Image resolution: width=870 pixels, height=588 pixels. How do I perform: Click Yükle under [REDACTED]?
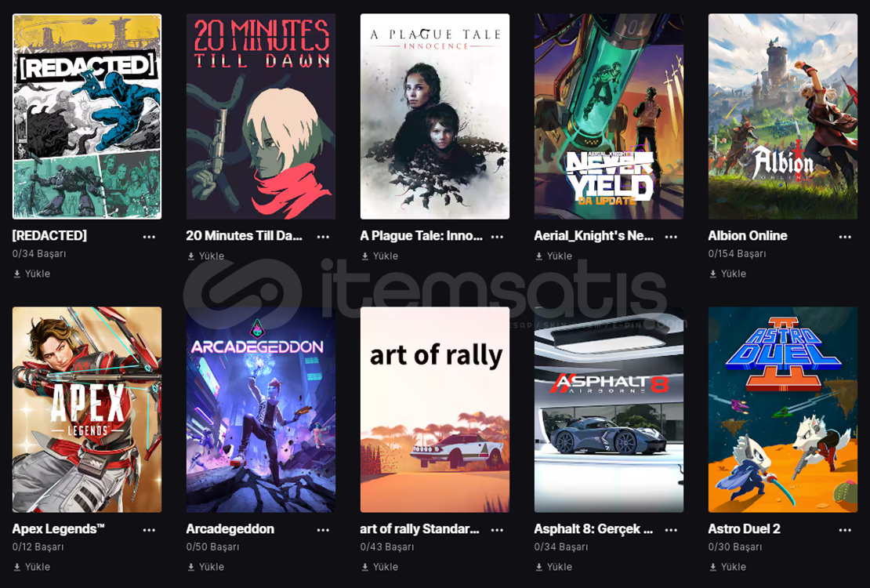tap(31, 274)
